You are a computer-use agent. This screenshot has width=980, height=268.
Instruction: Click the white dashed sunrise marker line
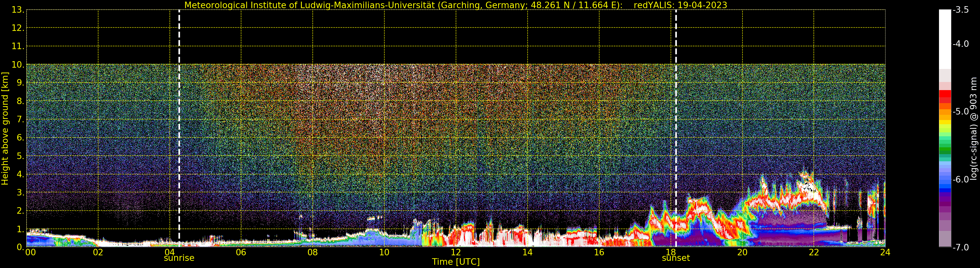[179, 128]
